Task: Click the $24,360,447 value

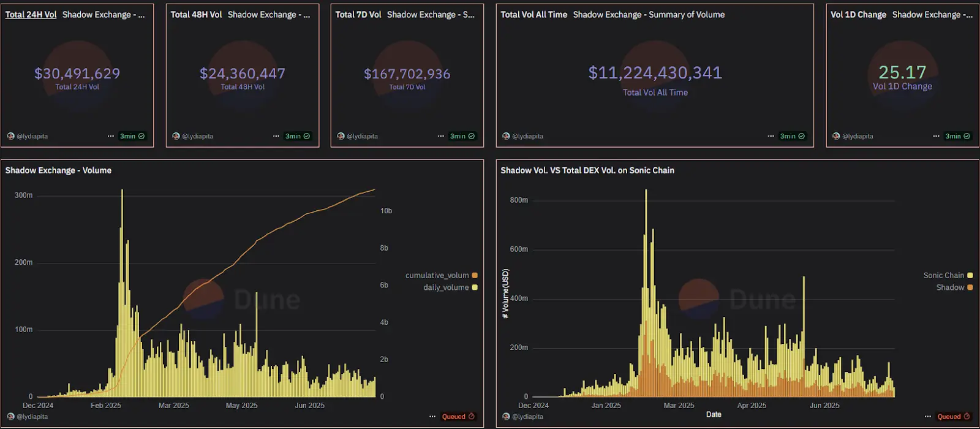Action: click(x=243, y=74)
